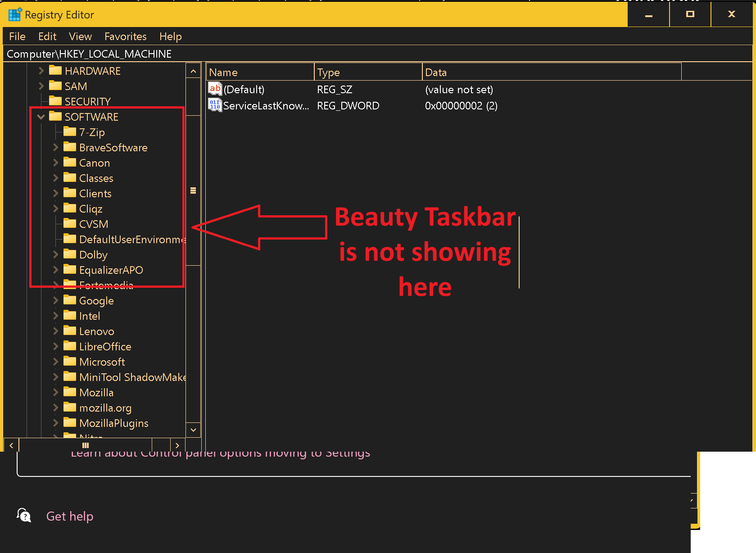Click the MozillaPlugins folder icon
Image resolution: width=756 pixels, height=553 pixels.
(70, 422)
